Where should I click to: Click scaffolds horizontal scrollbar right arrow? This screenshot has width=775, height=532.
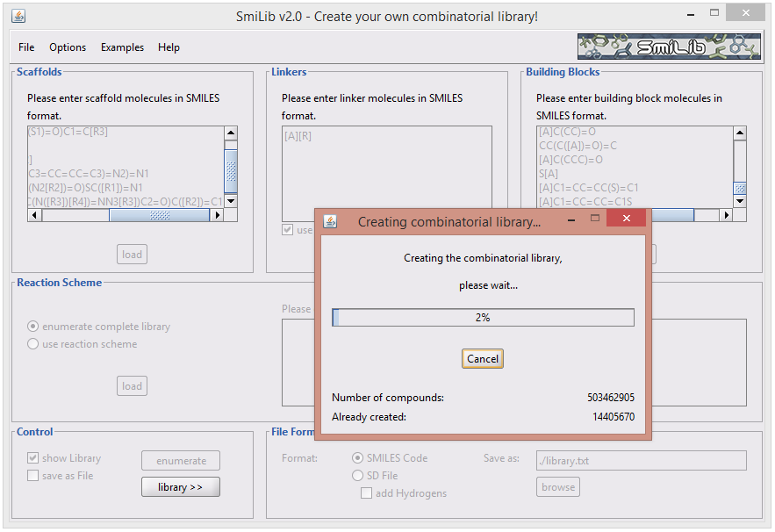tap(217, 215)
